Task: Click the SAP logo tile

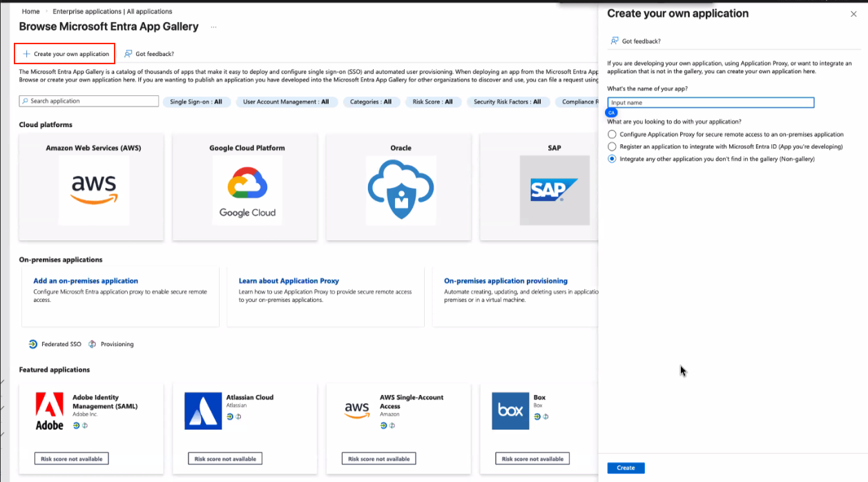Action: point(554,190)
